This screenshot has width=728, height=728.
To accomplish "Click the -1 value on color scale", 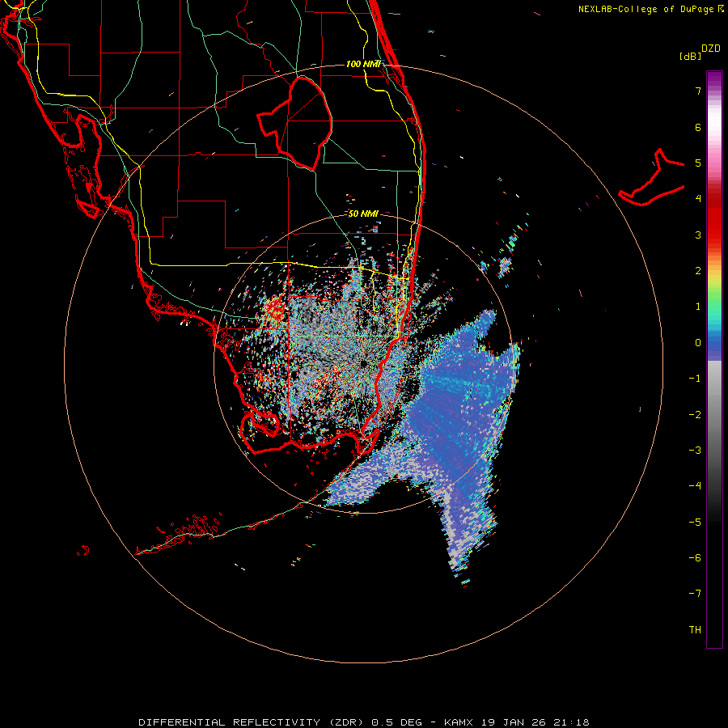I will (695, 379).
